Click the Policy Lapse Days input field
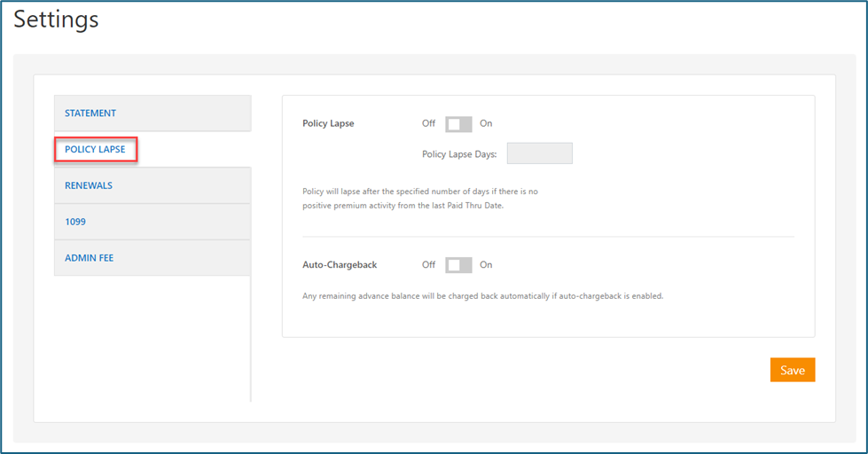Viewport: 868px width, 454px height. [x=540, y=153]
